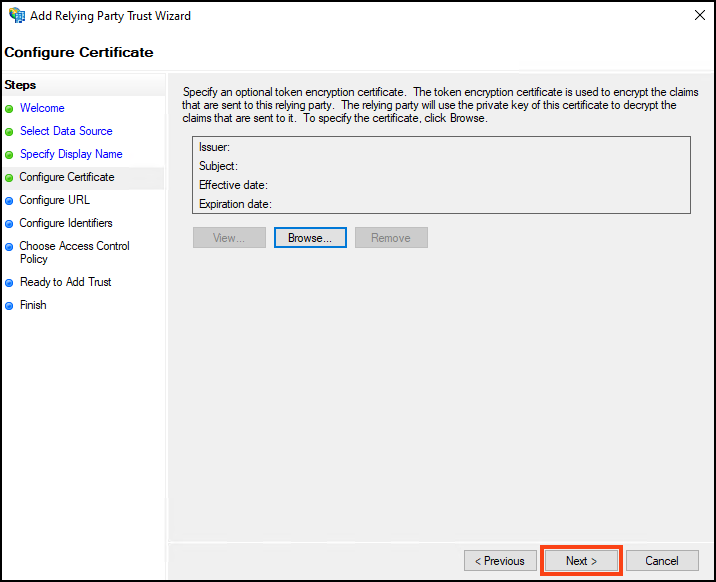Click the wizard title bar icon
This screenshot has height=582, width=716.
(17, 15)
